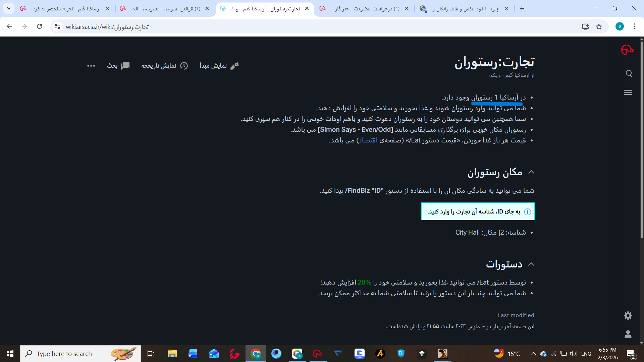Collapse the مکان رستوران section
Viewport: 644px width, 362px height.
coord(531,172)
